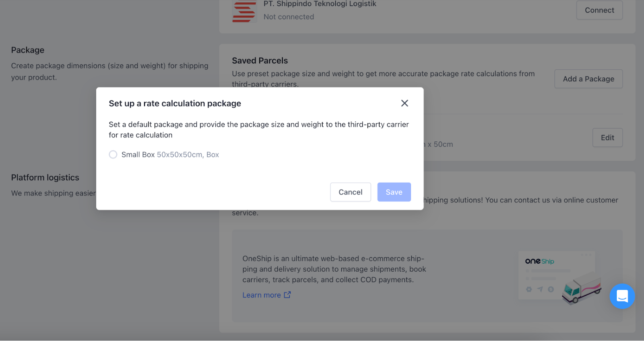Viewport: 644px width, 341px height.
Task: Click the Not connected status text
Action: (x=289, y=17)
